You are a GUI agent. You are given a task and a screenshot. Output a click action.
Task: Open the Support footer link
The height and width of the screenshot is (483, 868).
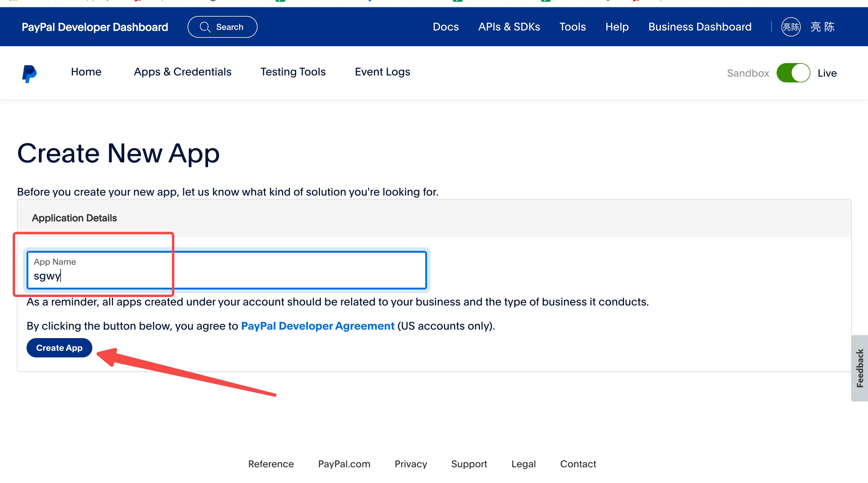pos(469,464)
